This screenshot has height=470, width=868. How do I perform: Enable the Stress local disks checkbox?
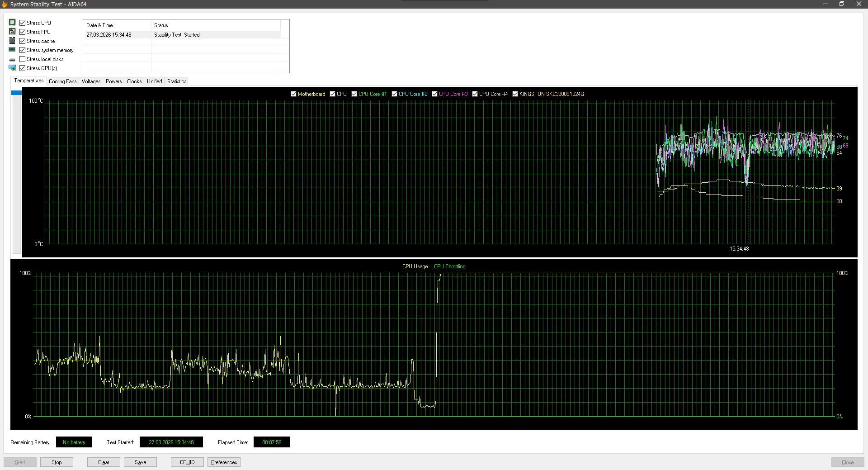(23, 59)
